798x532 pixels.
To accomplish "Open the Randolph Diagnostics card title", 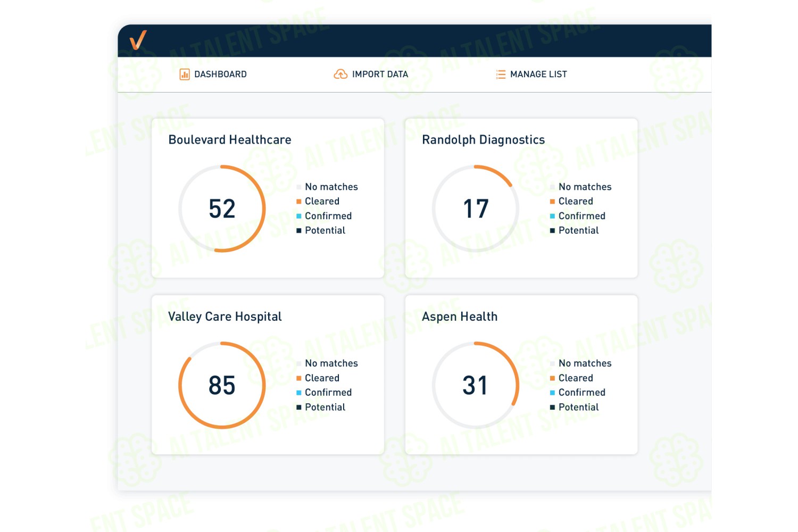I will (x=483, y=140).
